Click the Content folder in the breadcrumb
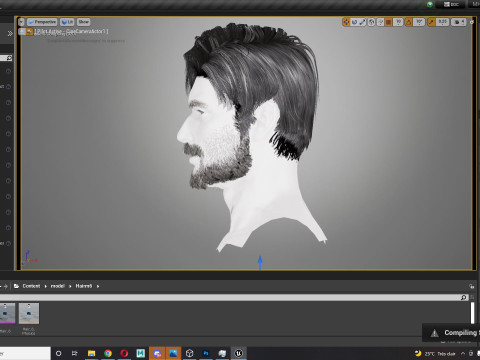 [31, 286]
